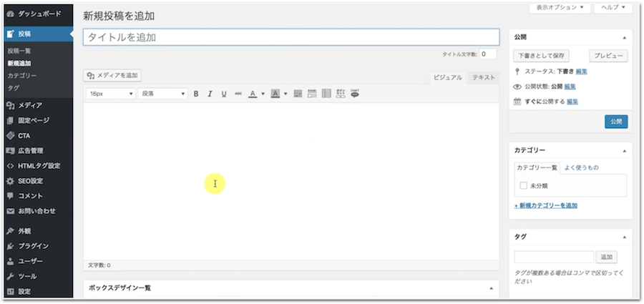Open Plugins in the admin sidebar
Screen dimensions: 644x304
[x=33, y=246]
